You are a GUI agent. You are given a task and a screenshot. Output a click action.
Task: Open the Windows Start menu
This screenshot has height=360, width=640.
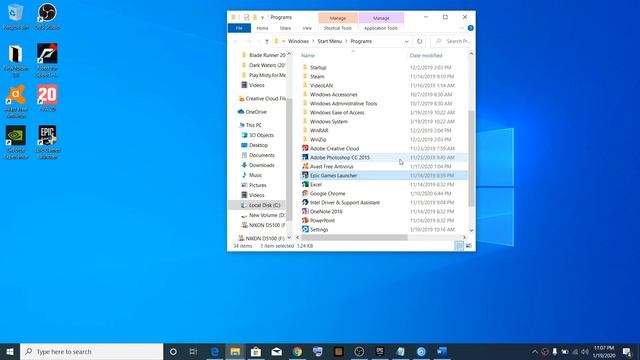pos(10,351)
